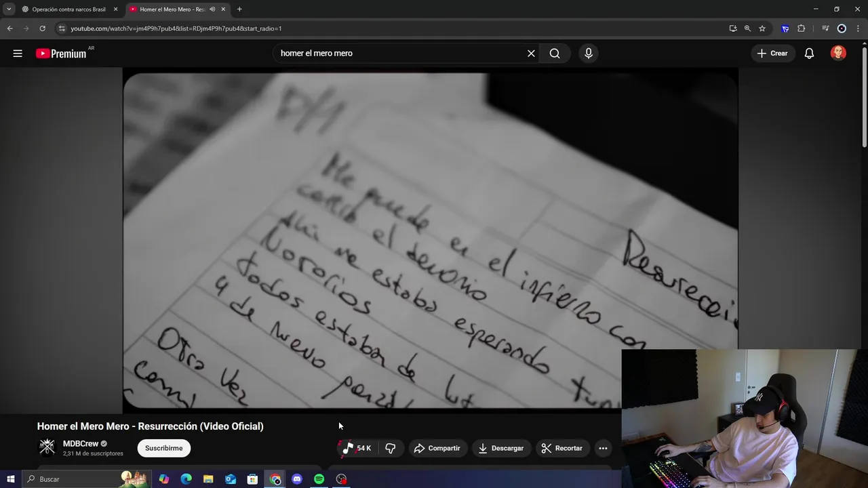
Task: Open Copilot from the taskbar
Action: tap(164, 479)
